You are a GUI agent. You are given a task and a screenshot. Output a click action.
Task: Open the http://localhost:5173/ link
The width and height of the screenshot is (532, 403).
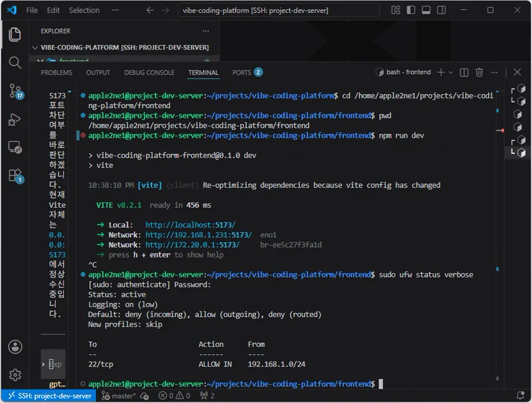(x=190, y=225)
